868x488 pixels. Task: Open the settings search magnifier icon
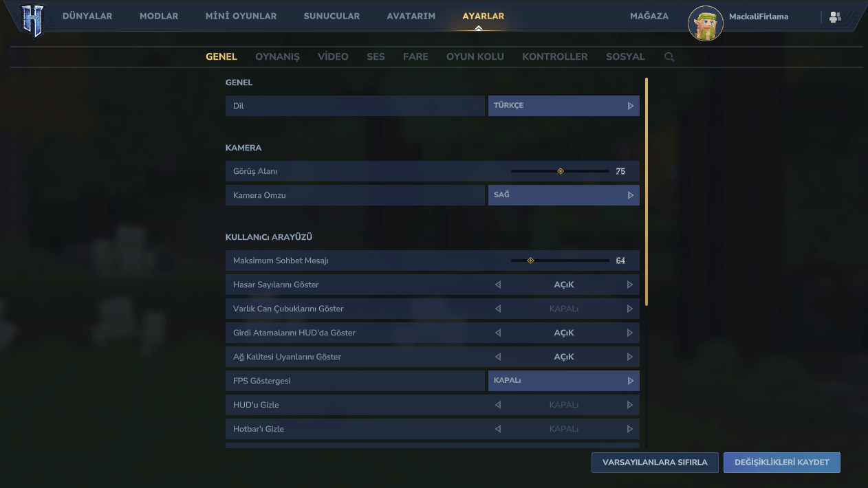tap(669, 57)
